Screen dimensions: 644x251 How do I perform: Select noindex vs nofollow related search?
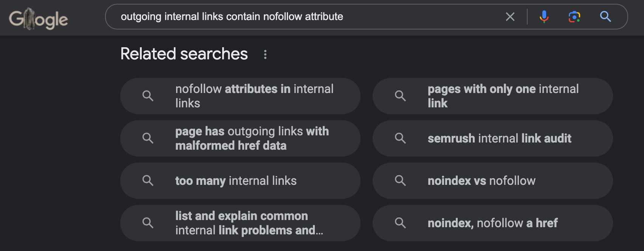(493, 181)
